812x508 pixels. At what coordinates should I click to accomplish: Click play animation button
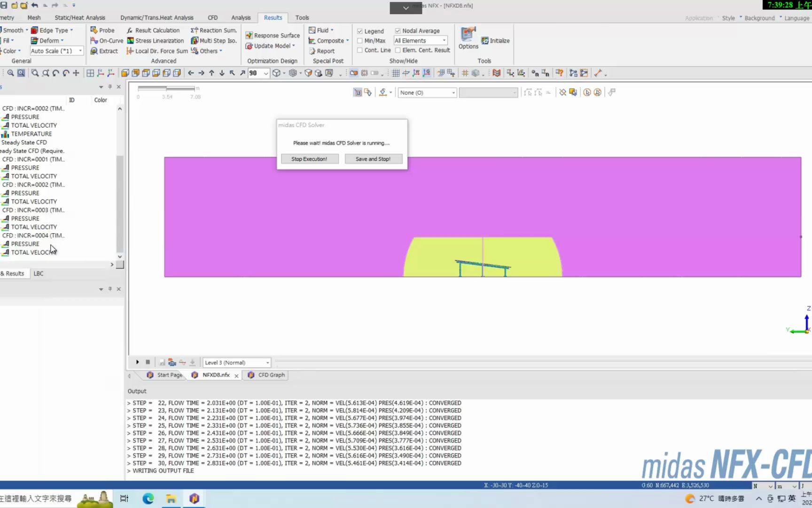[137, 362]
